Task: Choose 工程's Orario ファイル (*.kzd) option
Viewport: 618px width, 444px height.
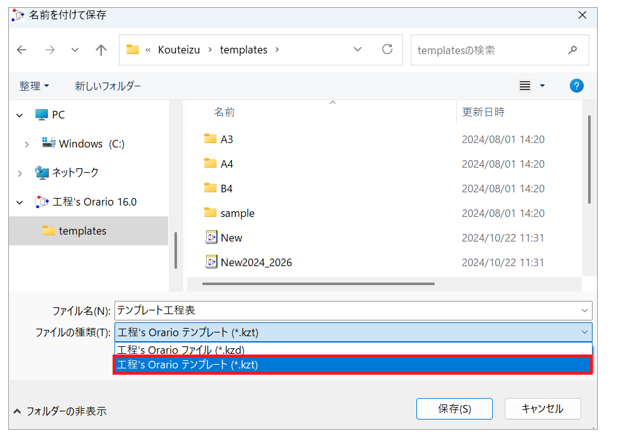Action: [x=353, y=349]
